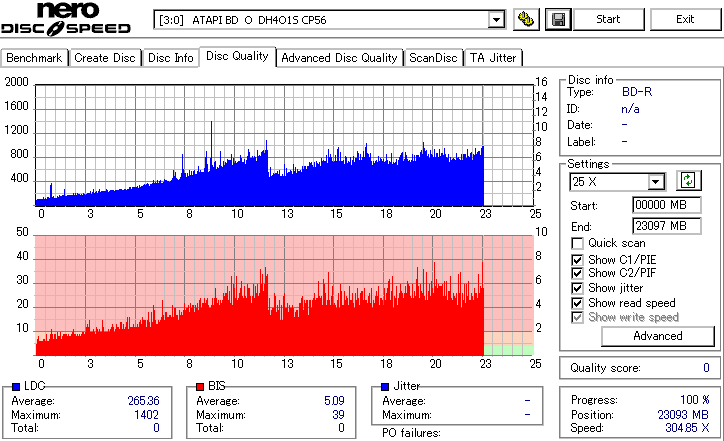Screen dimensions: 724x441
Task: Click the floppy disk save icon
Action: tap(558, 19)
